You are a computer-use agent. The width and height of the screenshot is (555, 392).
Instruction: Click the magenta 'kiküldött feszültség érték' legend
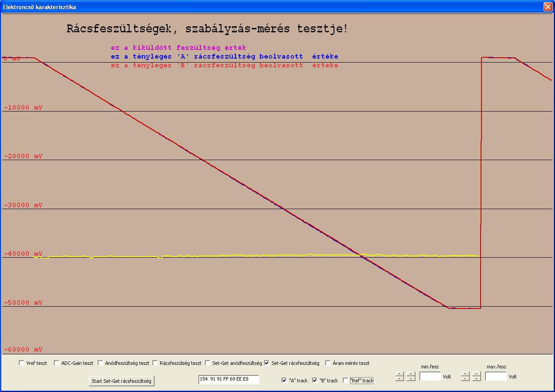(179, 48)
